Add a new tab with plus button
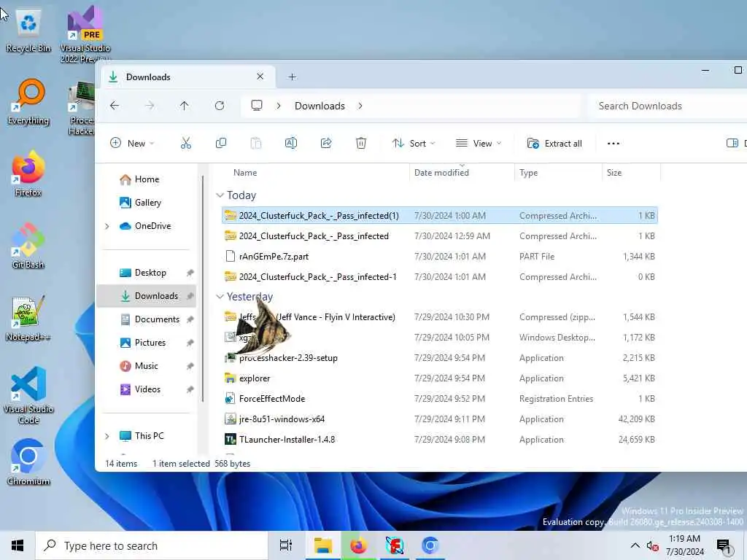Screen dimensions: 747x560 point(292,77)
